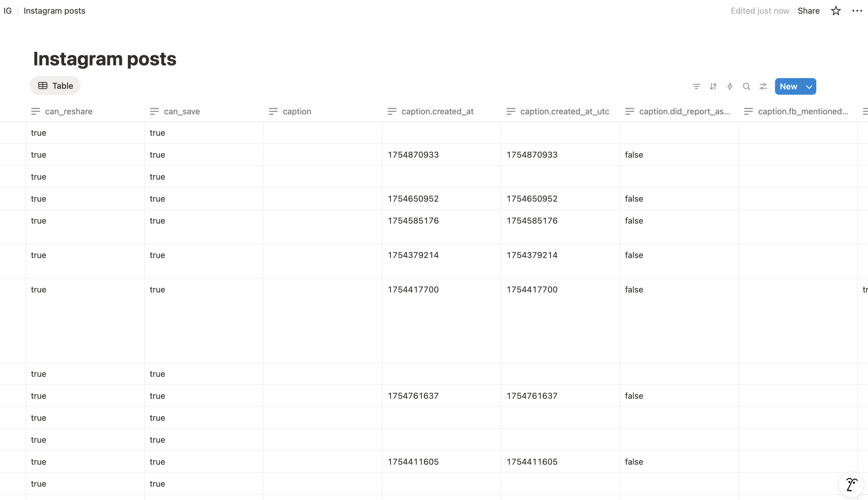Image resolution: width=868 pixels, height=500 pixels.
Task: Select the false cell in row 1754379214
Action: point(679,261)
